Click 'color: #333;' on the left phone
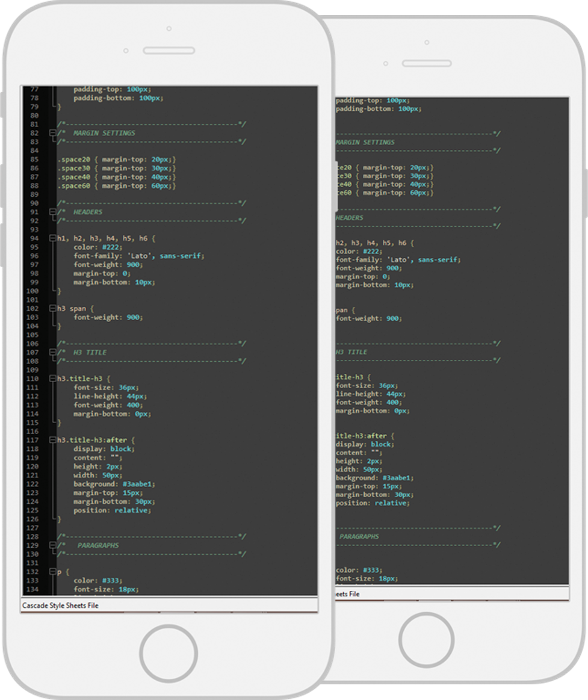 (97, 580)
